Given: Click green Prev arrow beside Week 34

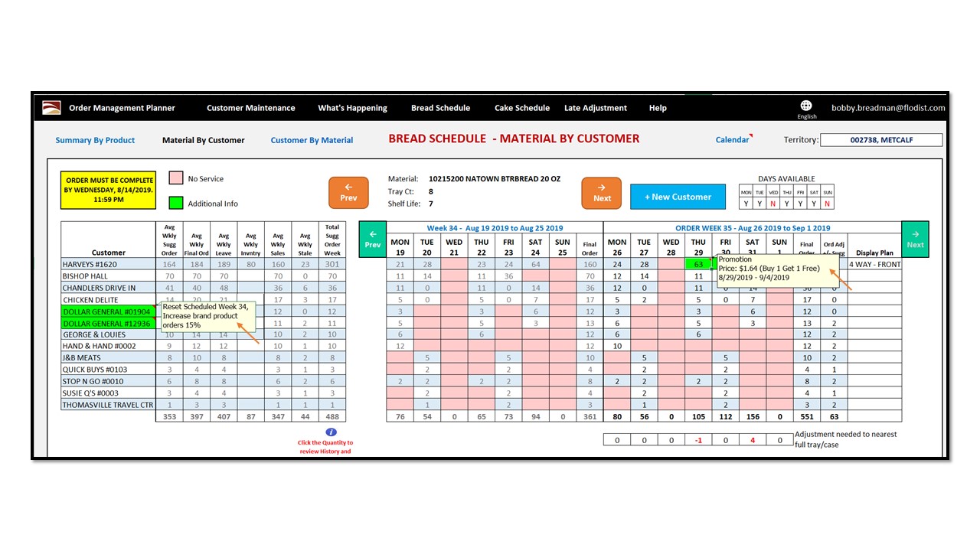Looking at the screenshot, I should [x=372, y=239].
